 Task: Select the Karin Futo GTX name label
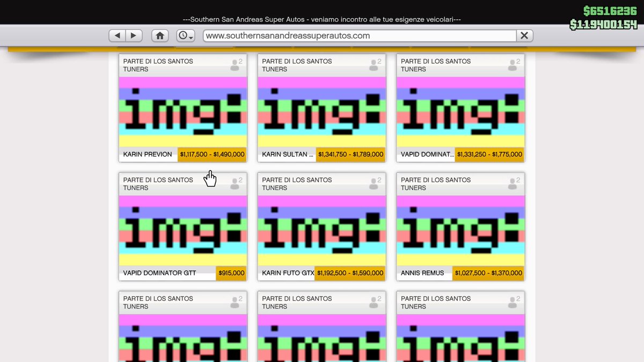[x=288, y=273]
